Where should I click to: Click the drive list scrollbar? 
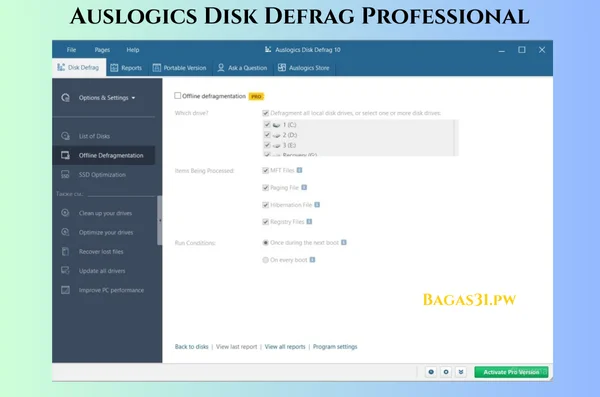[x=455, y=138]
